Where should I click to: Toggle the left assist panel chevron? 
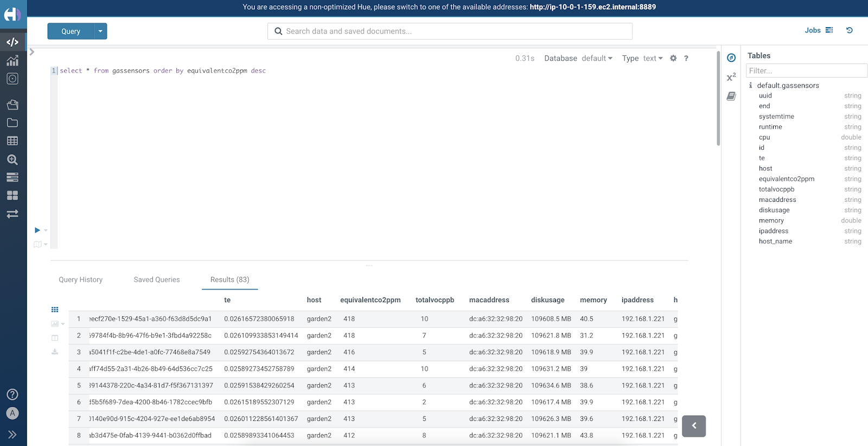[32, 52]
